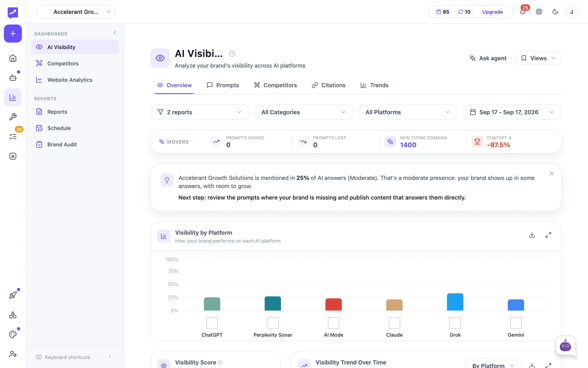
Task: Toggle the Claude platform checkbox
Action: pos(394,323)
